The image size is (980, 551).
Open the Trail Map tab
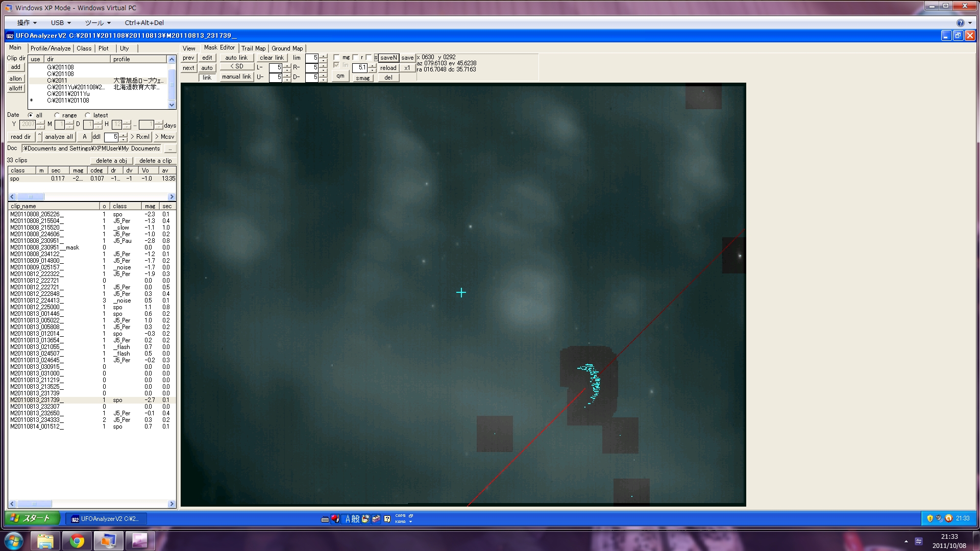(254, 48)
